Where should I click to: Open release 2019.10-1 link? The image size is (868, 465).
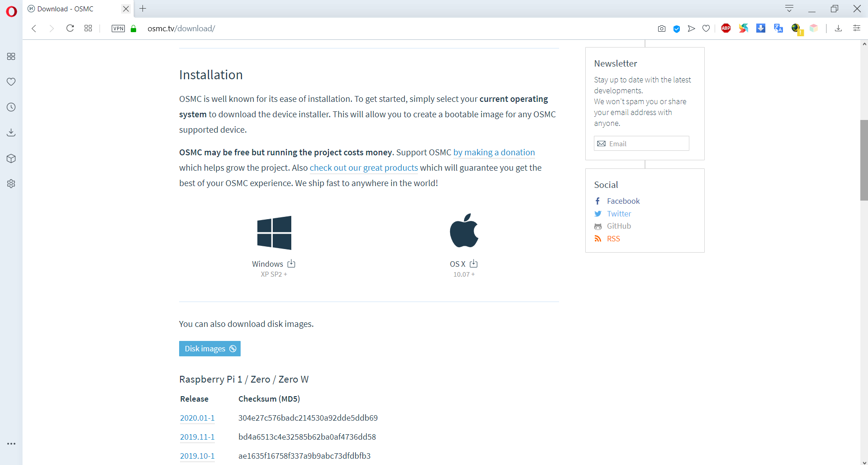tap(197, 456)
